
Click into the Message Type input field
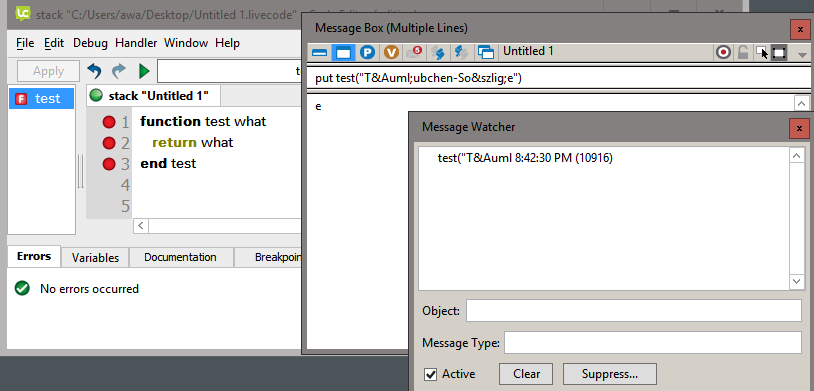[653, 343]
